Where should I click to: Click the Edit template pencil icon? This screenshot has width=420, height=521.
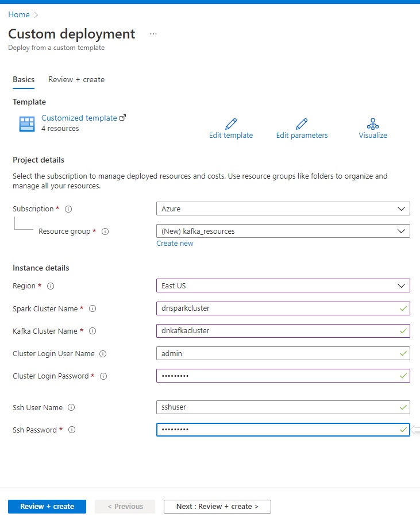231,124
